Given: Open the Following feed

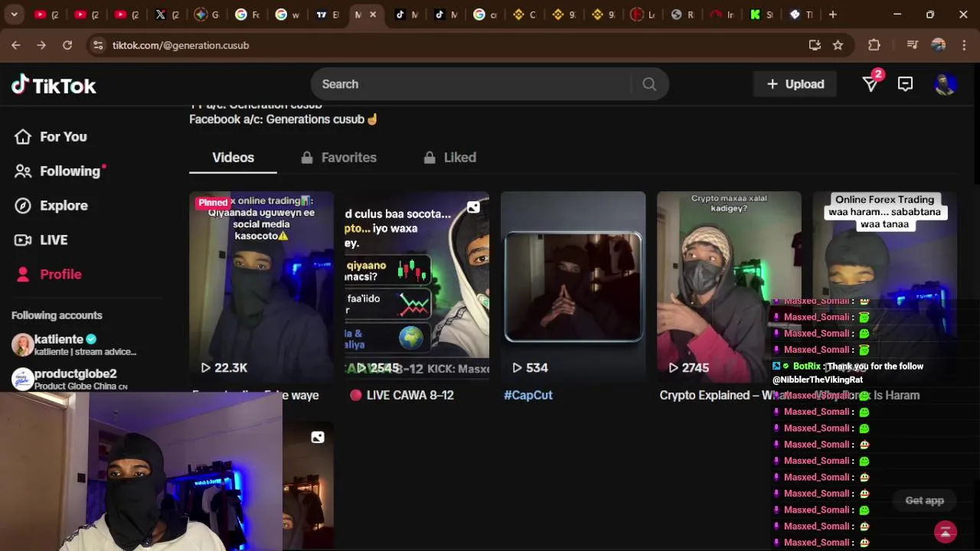Looking at the screenshot, I should [60, 171].
